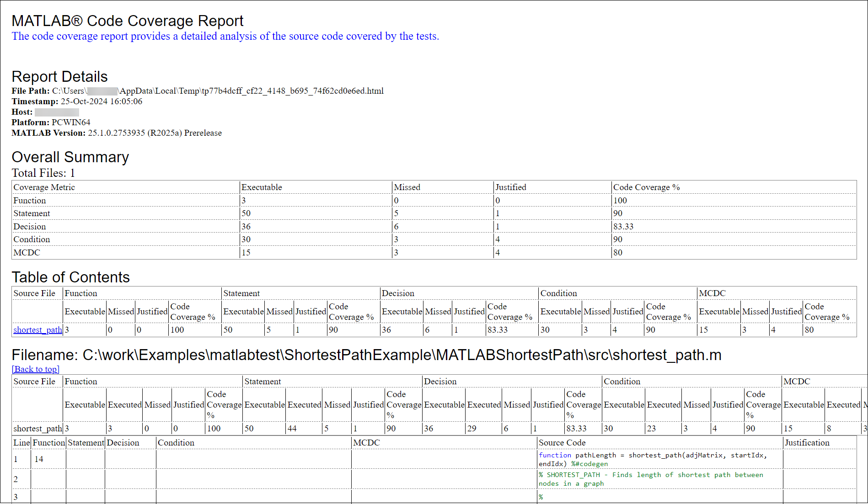Select the Overall Summary heading

coord(70,157)
